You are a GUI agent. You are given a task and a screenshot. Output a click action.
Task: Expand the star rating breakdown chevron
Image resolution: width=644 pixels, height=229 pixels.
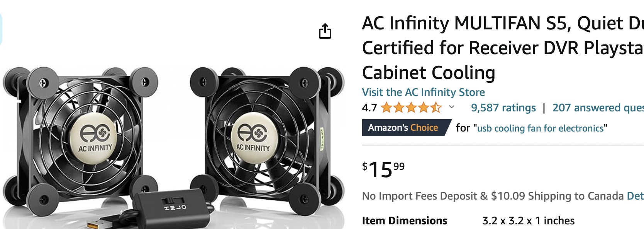452,107
